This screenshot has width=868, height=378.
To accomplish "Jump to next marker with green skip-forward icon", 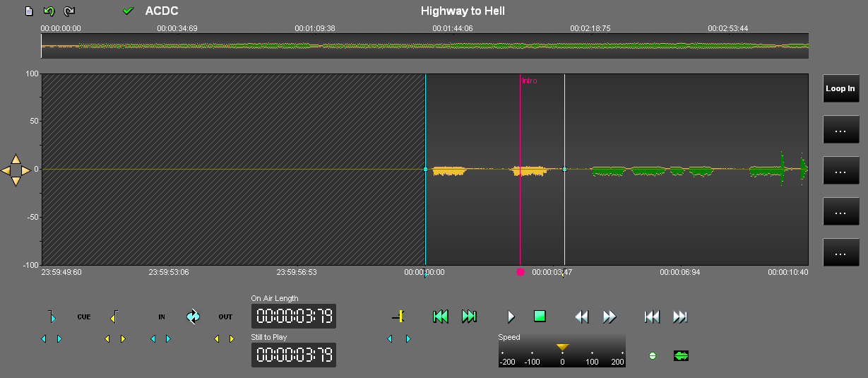I will 469,317.
